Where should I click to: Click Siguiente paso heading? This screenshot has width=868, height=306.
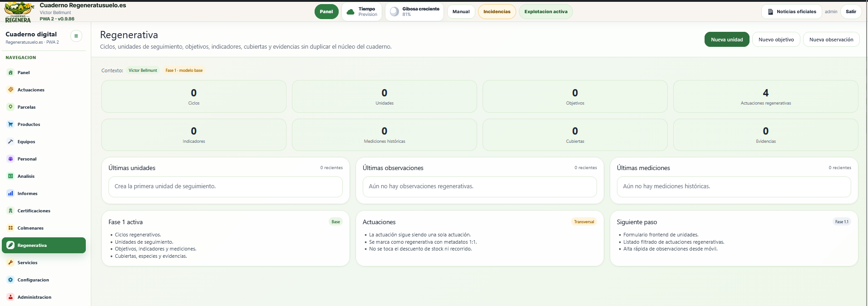point(637,222)
